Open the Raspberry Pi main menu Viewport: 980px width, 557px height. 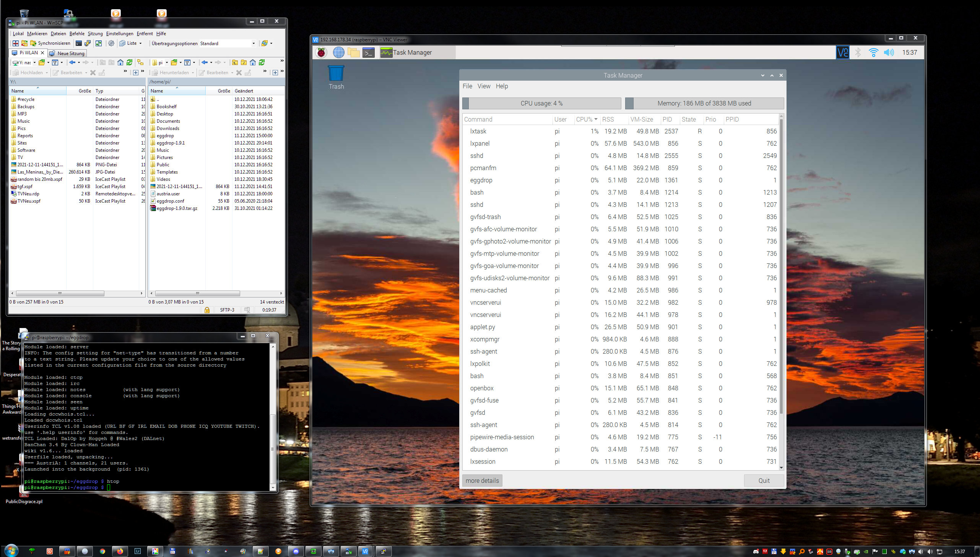point(321,52)
